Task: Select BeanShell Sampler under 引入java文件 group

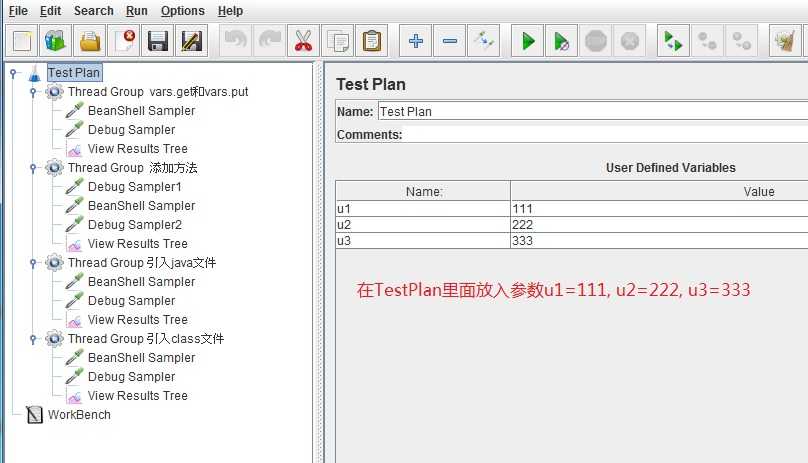Action: [x=141, y=282]
